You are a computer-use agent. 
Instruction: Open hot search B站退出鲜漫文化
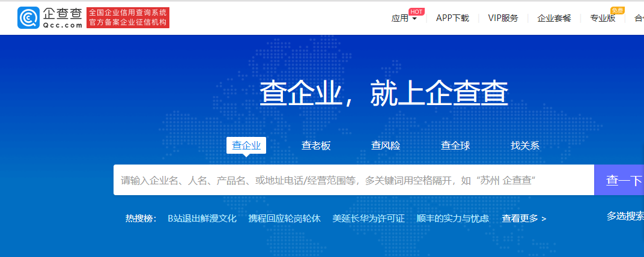[202, 219]
